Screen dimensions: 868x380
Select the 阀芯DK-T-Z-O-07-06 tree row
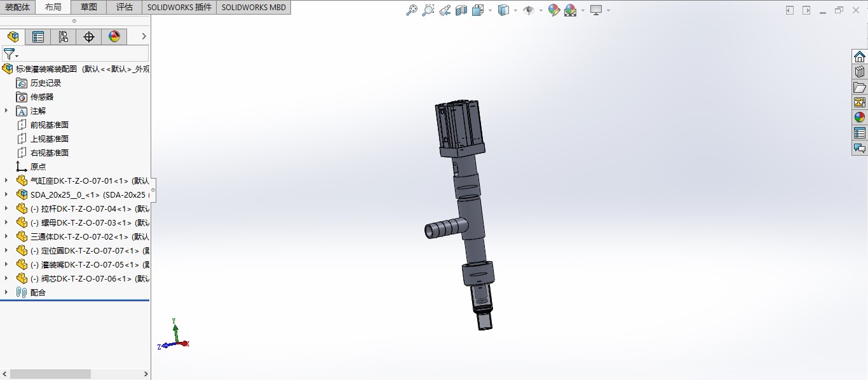point(83,278)
